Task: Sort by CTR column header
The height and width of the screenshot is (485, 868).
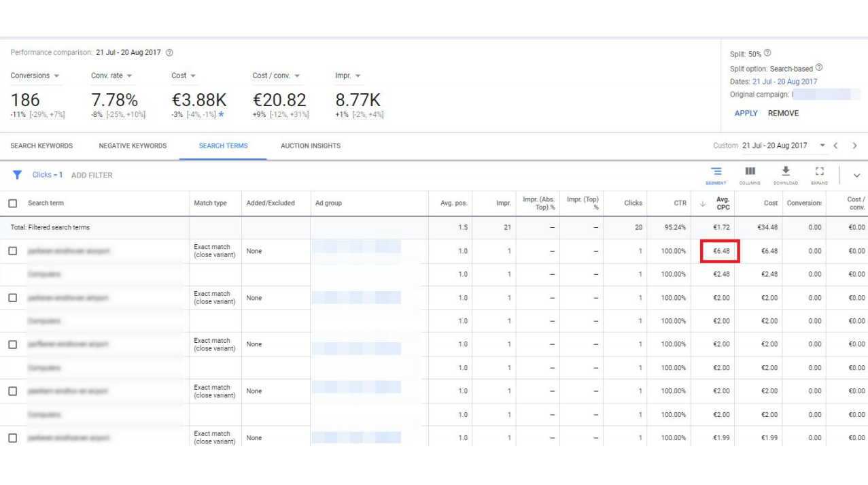Action: (679, 203)
